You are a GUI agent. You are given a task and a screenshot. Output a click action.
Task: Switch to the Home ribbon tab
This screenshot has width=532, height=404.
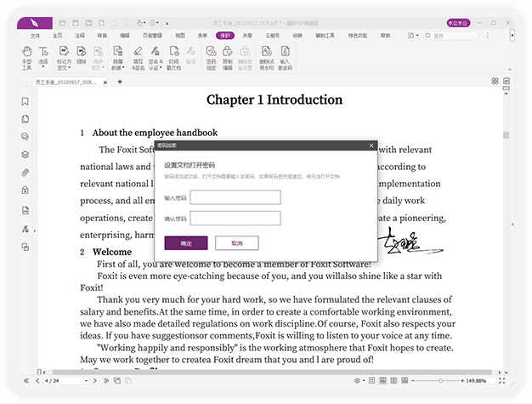tap(57, 36)
